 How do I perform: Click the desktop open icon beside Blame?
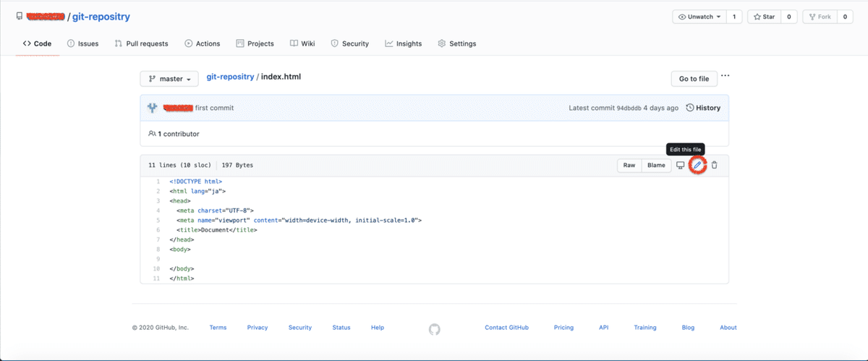coord(681,166)
